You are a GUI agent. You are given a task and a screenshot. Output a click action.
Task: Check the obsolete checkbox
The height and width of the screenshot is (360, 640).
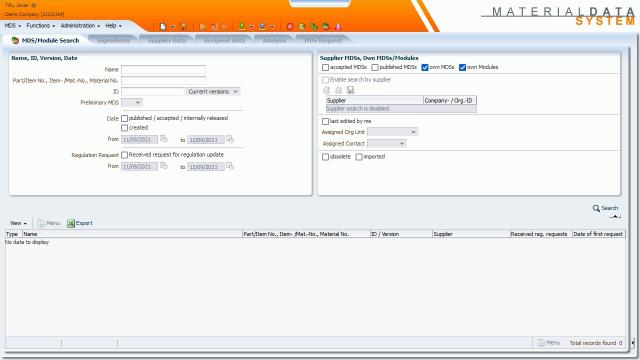tap(325, 157)
